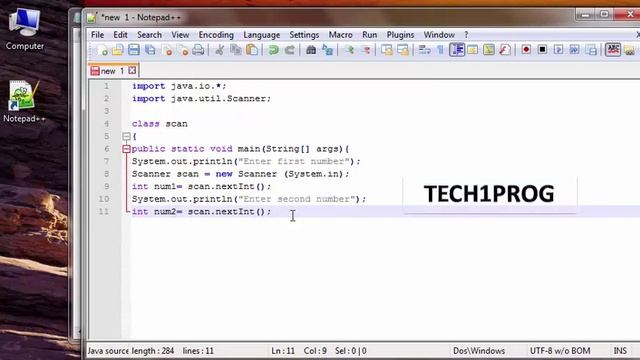
Task: Open the File menu
Action: pyautogui.click(x=97, y=35)
